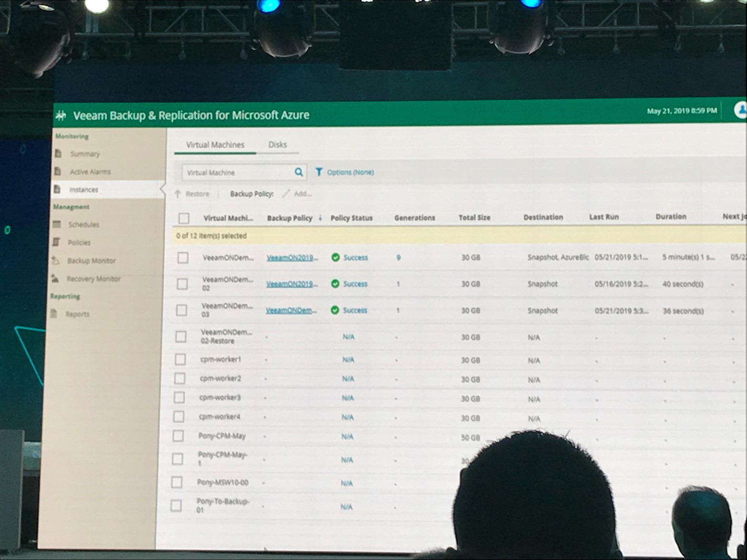Viewport: 747px width, 560px height.
Task: Click the Policy Status column header
Action: [351, 218]
